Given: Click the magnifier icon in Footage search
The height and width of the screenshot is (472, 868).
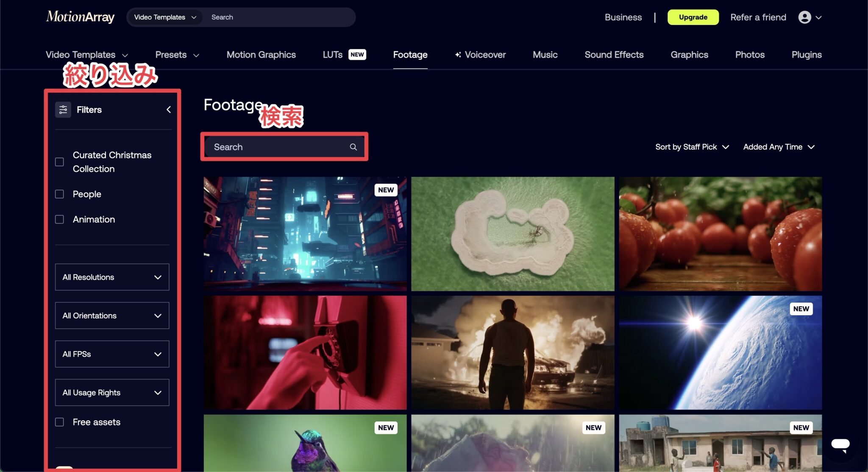Looking at the screenshot, I should (x=353, y=147).
